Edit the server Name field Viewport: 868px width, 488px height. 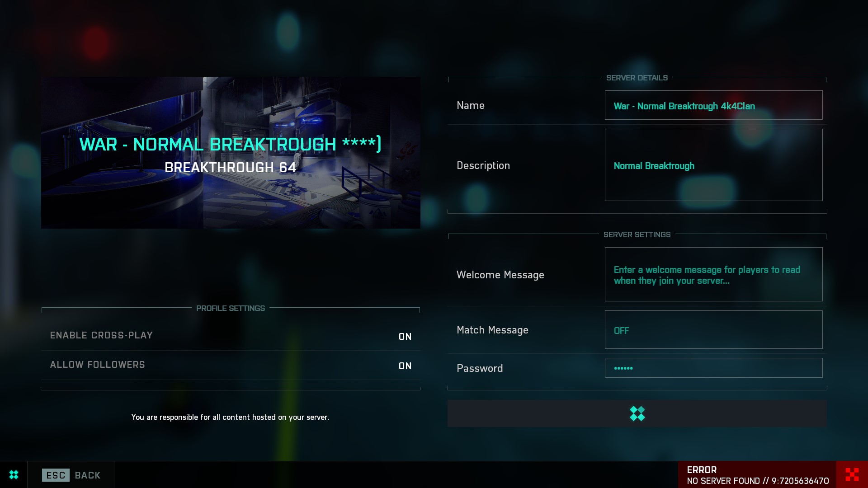[713, 105]
